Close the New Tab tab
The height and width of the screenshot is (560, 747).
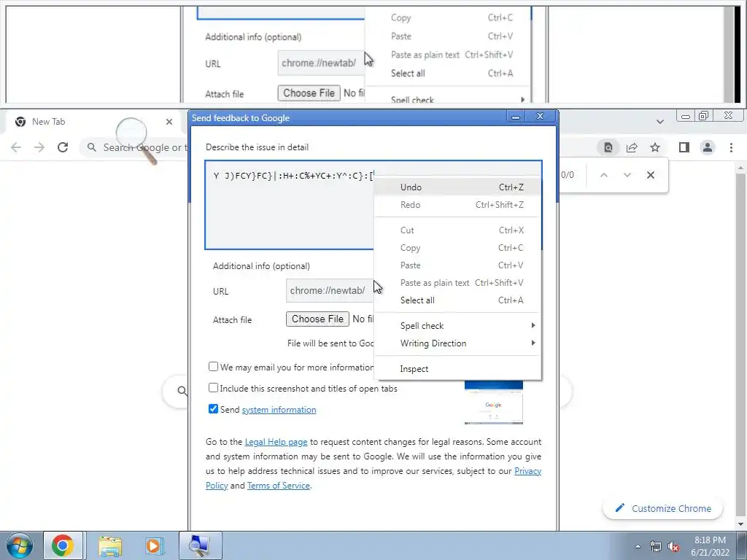tap(169, 122)
